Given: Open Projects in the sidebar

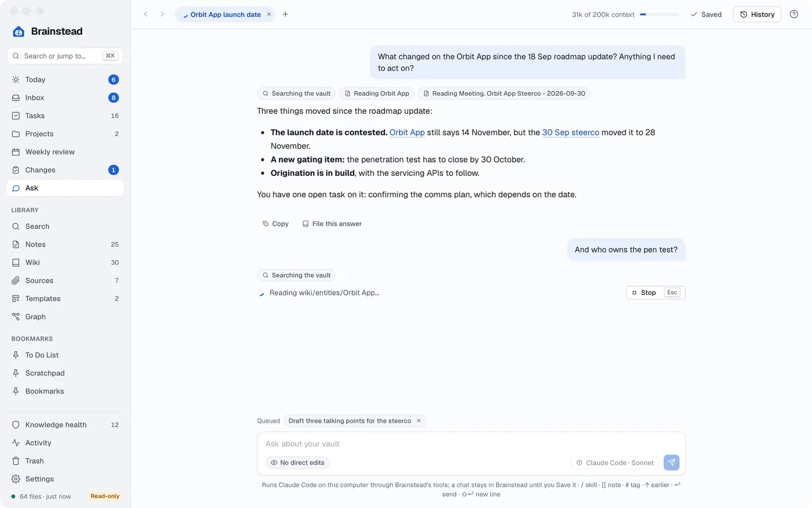Looking at the screenshot, I should [x=66, y=134].
